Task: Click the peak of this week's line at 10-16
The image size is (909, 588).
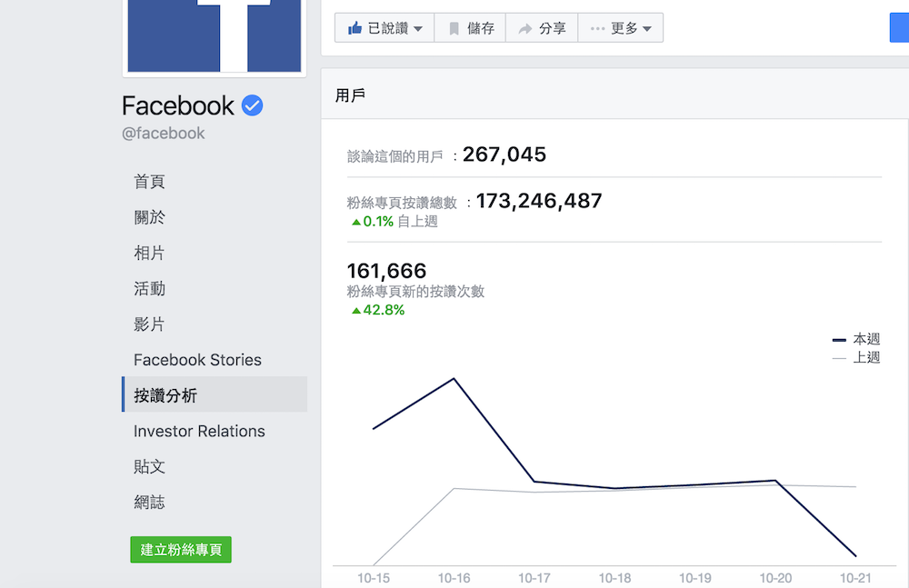Action: click(454, 379)
